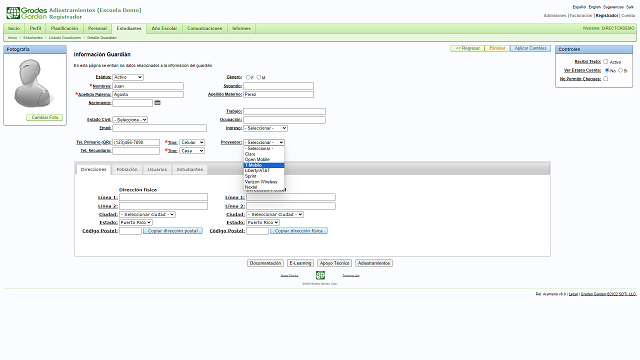Select Nextel from provider list
Screen dimensions: 640x360
click(264, 187)
